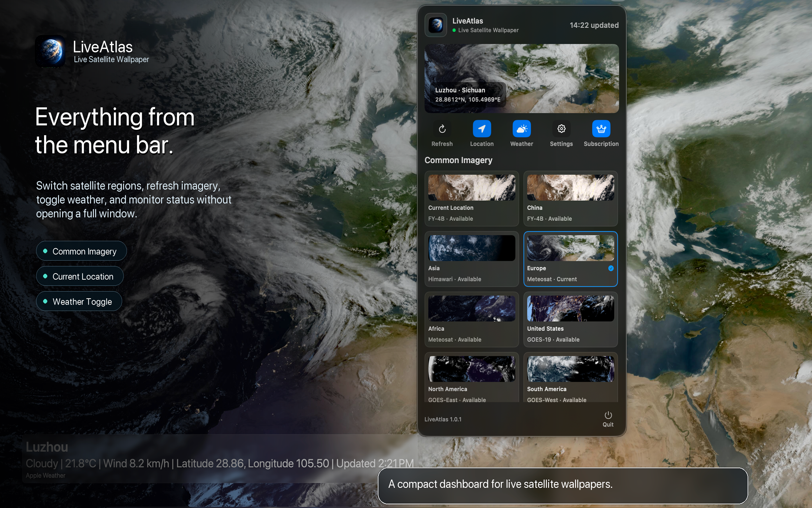Click the 'Cloudy | 21.8°C' weather summary line

point(220,464)
